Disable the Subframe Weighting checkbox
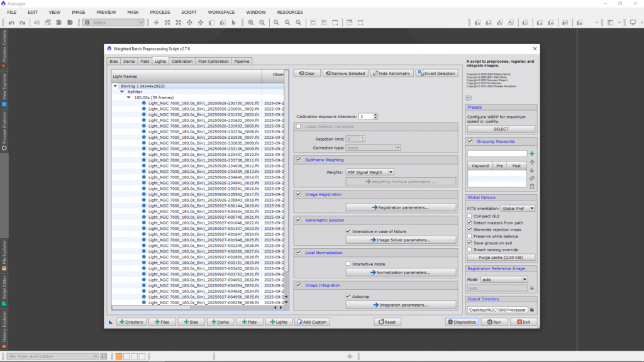Image resolution: width=644 pixels, height=362 pixels. pyautogui.click(x=299, y=160)
